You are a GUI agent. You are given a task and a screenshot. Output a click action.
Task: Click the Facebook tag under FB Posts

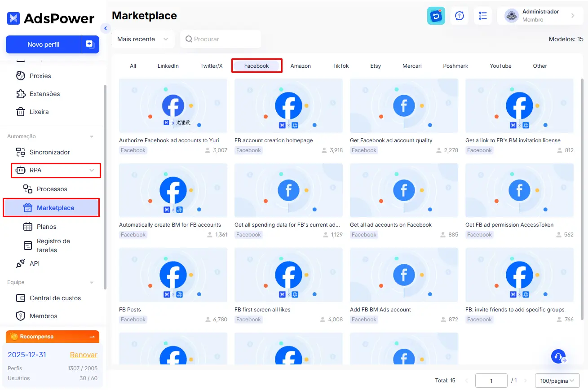pyautogui.click(x=133, y=320)
